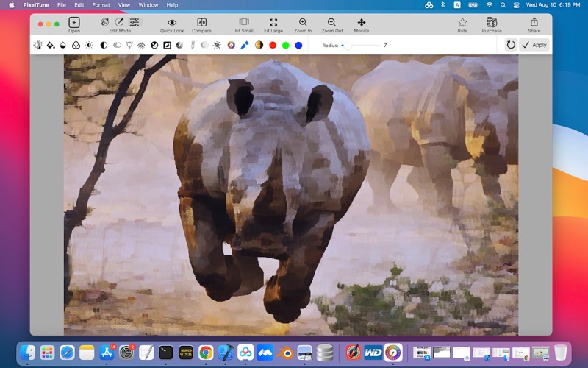This screenshot has width=588, height=368.
Task: Open Finder from the Dock
Action: pos(28,353)
